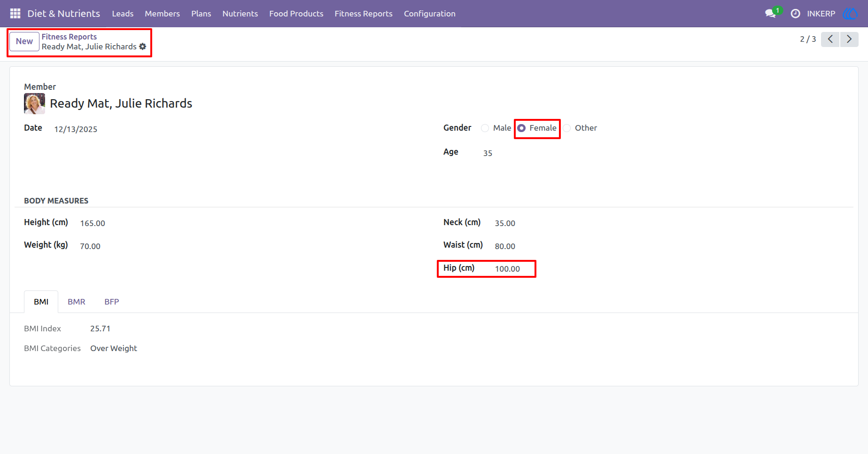Click the Date field 12/13/2025
Image resolution: width=868 pixels, height=454 pixels.
pyautogui.click(x=76, y=129)
